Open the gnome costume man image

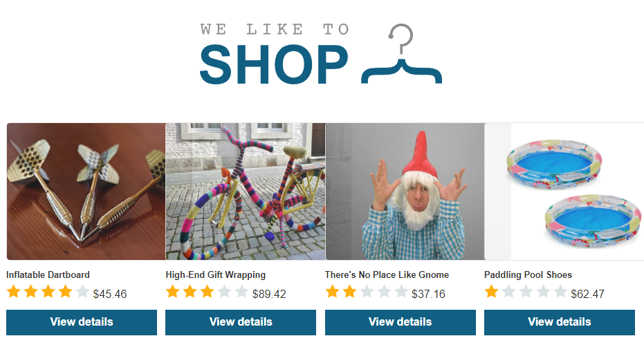click(x=405, y=192)
